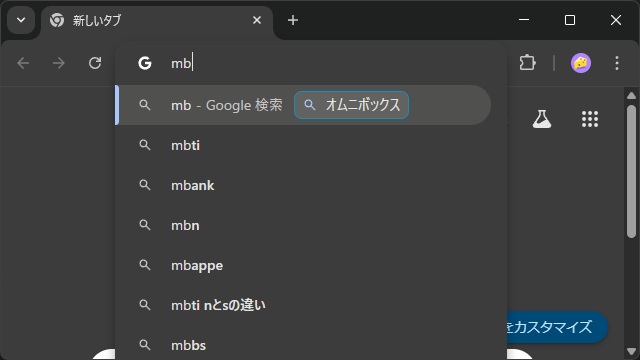Click the page scrollbar thumb

point(631,171)
